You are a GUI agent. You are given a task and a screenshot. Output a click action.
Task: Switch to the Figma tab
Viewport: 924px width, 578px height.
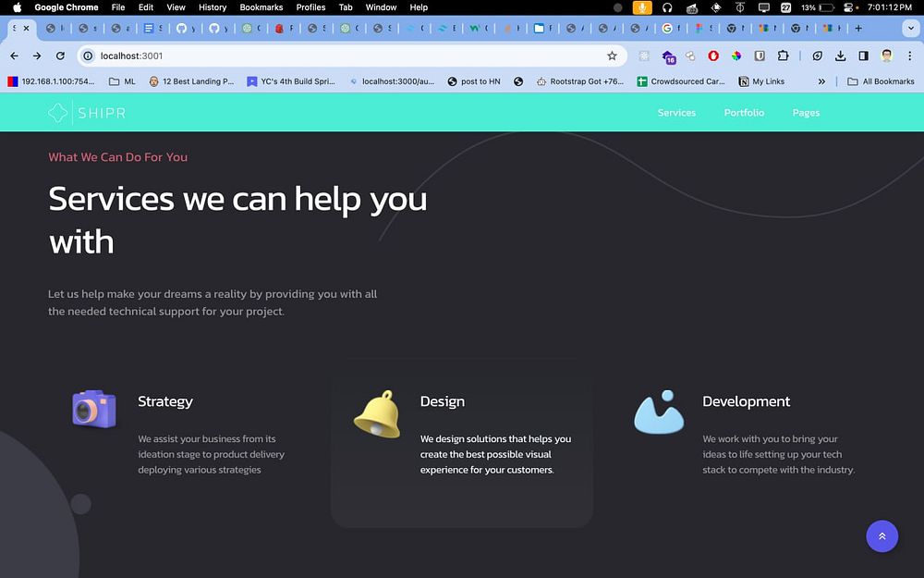pyautogui.click(x=702, y=29)
